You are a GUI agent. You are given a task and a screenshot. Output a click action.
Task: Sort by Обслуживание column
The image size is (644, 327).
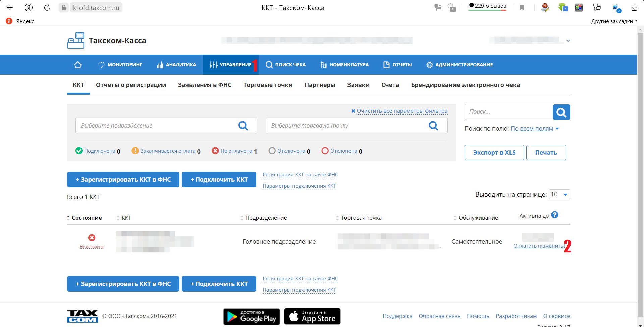[476, 218]
